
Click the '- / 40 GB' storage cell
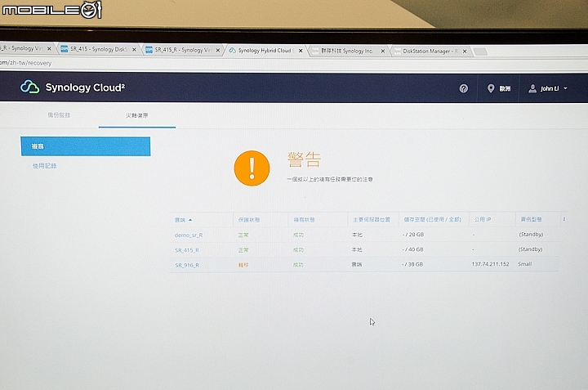(412, 249)
